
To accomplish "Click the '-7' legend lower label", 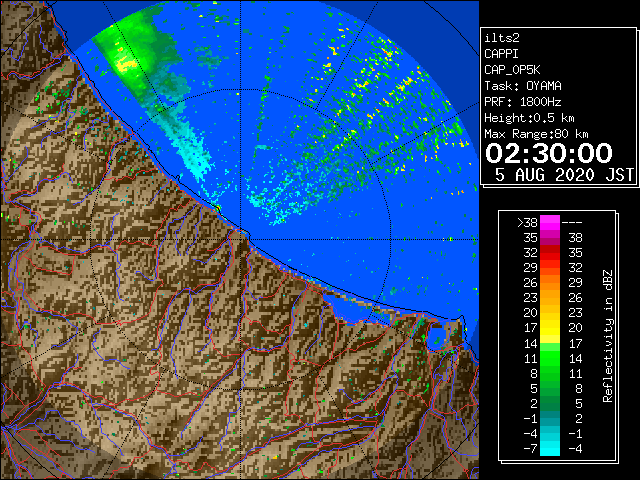I will click(531, 449).
